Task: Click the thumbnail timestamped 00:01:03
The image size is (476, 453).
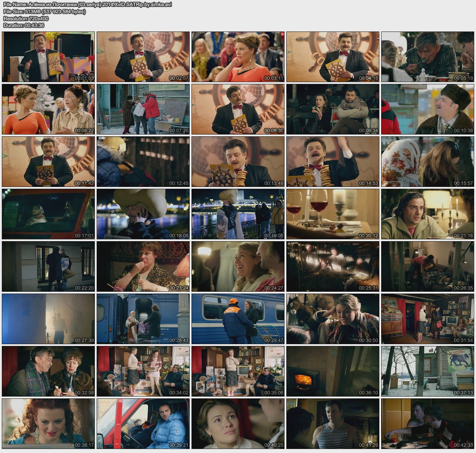Action: 48,57
